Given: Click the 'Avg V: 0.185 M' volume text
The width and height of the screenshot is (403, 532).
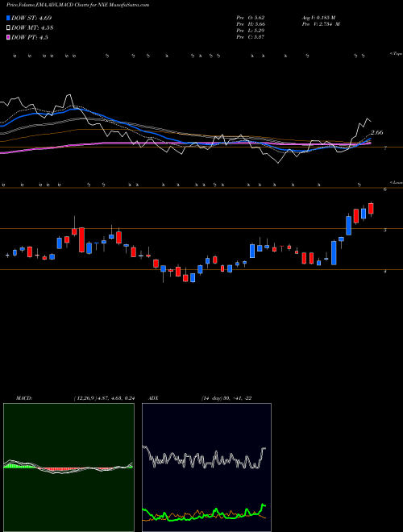Looking at the screenshot, I should (318, 17).
